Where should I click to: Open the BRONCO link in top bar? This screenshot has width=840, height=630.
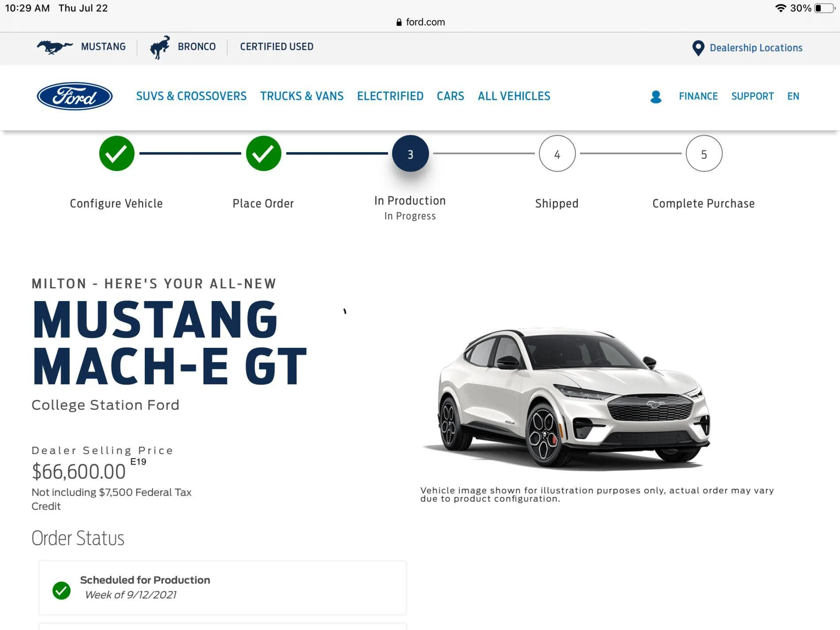coord(197,47)
